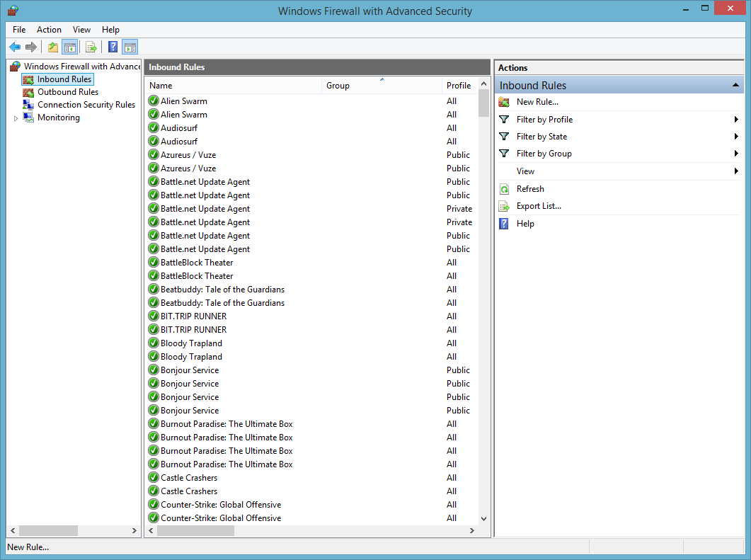Open the Filter by Profile submenu arrow
The width and height of the screenshot is (751, 560).
tap(736, 119)
